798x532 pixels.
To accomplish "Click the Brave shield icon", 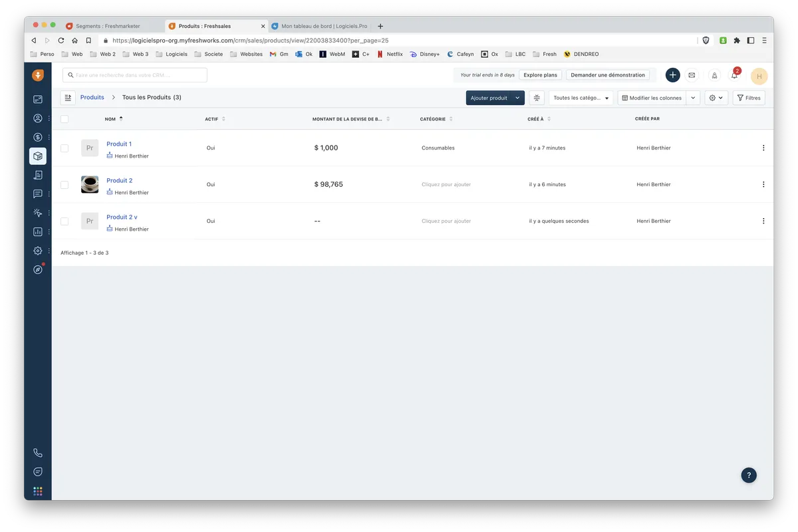I will coord(706,41).
